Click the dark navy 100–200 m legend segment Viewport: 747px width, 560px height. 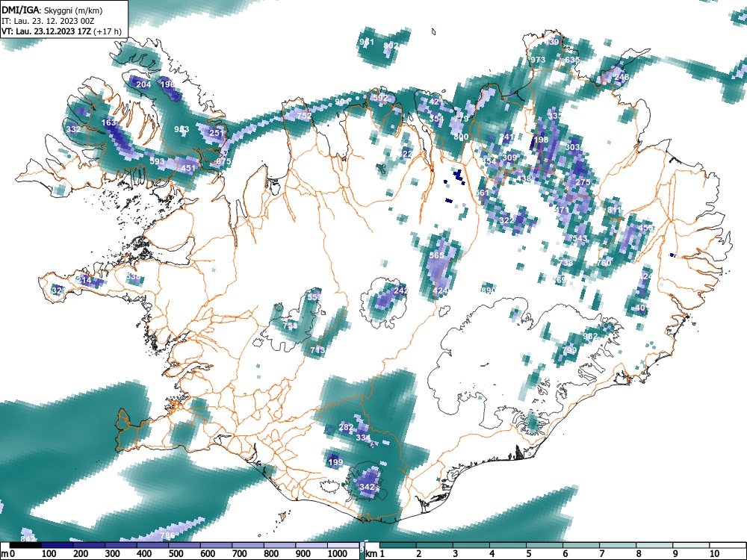[58, 545]
